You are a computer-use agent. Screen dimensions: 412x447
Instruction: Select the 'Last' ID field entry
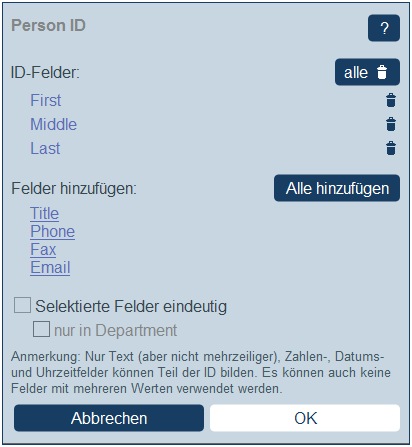pyautogui.click(x=45, y=148)
